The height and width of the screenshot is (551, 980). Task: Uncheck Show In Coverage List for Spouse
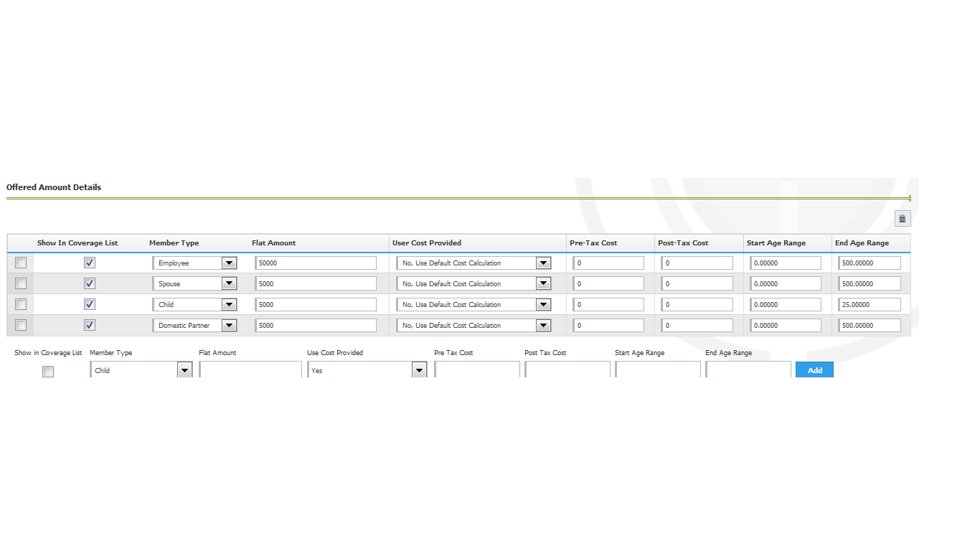tap(90, 284)
